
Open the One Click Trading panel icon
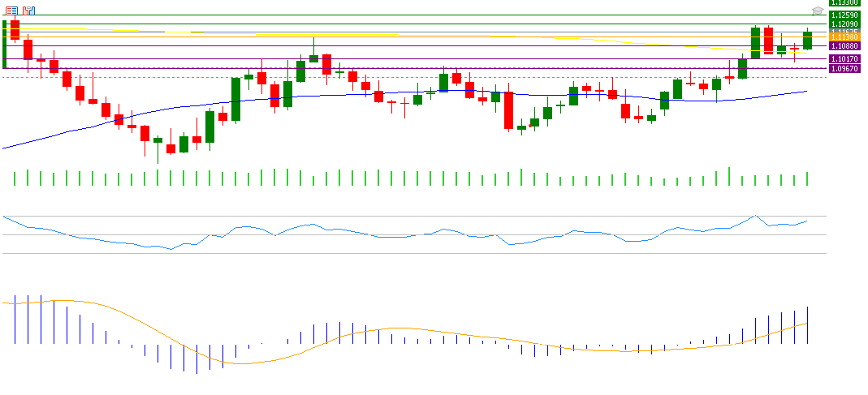[11, 11]
